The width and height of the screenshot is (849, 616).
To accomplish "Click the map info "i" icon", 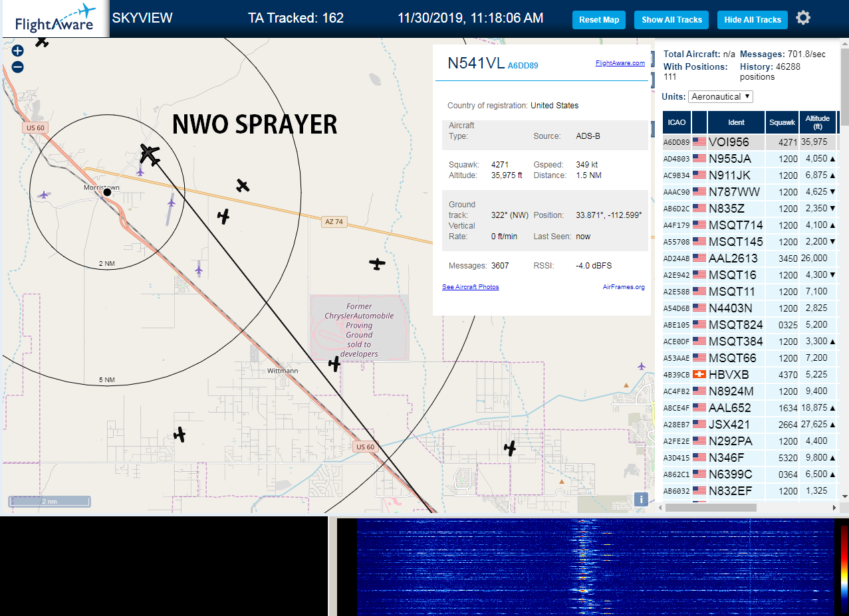I will click(x=641, y=499).
